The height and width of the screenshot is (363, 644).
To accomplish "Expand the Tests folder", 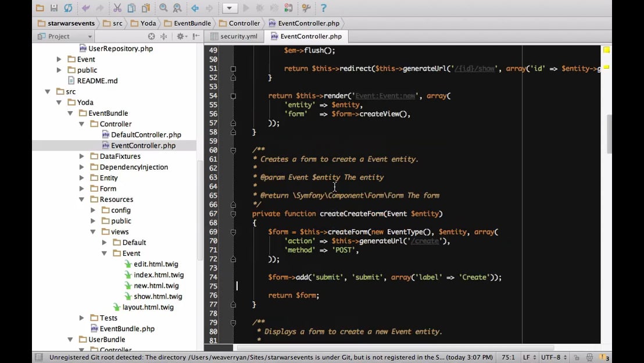I will 81,318.
